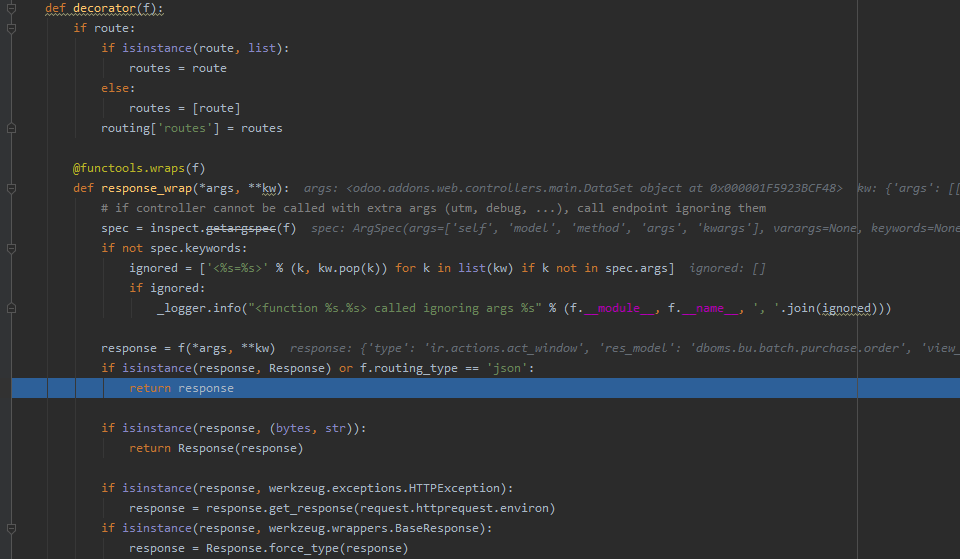
Task: Click the 'decorator' function name
Action: [x=104, y=8]
